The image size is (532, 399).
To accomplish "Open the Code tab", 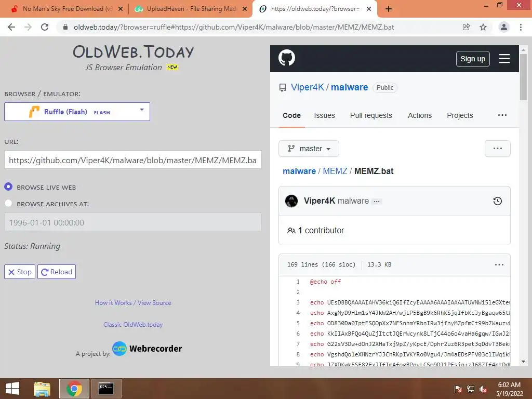I will click(292, 115).
